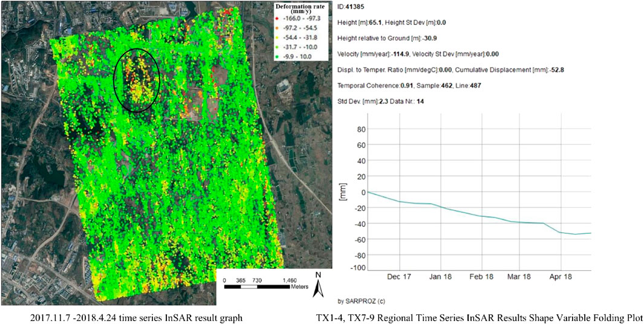Select the '-166.0 - -97.3' legend range text

[301, 19]
